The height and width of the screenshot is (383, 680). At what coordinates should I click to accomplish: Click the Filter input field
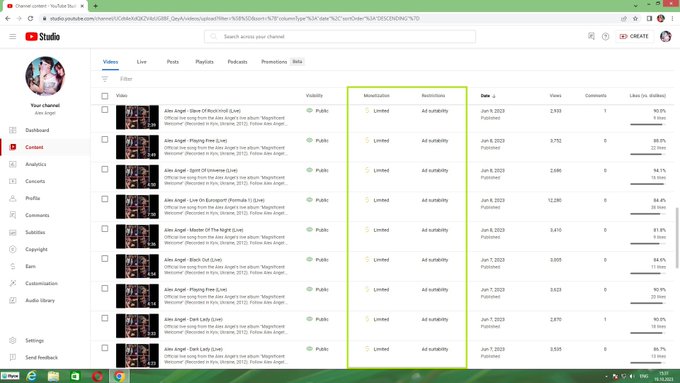click(126, 79)
